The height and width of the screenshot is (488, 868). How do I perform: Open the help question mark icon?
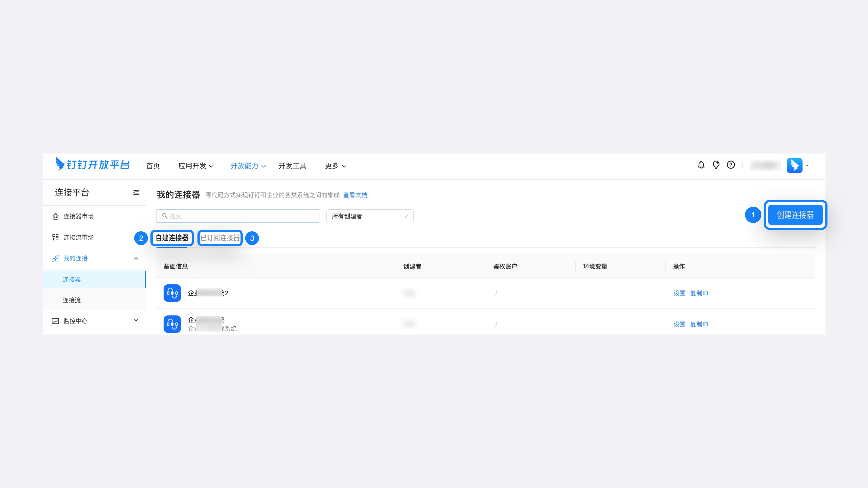pyautogui.click(x=731, y=165)
